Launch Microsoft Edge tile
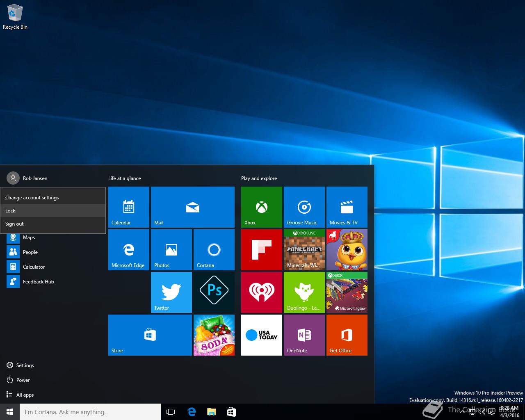The image size is (525, 420). coord(129,250)
